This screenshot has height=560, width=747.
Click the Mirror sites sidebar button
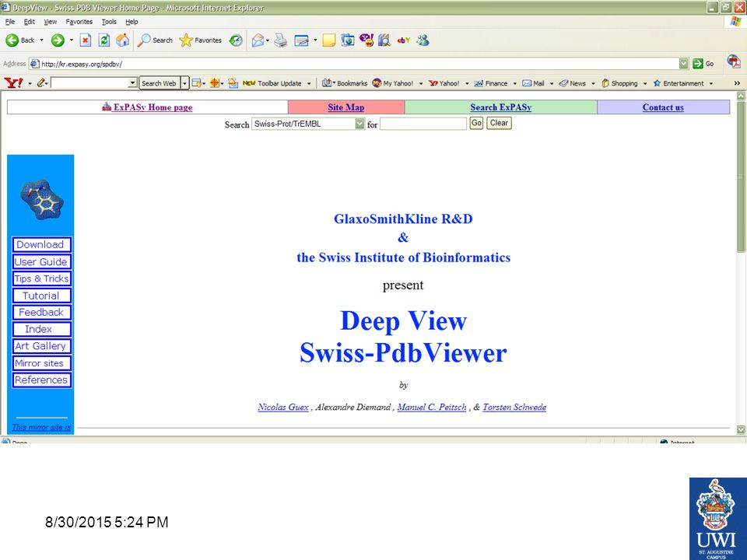[x=42, y=363]
